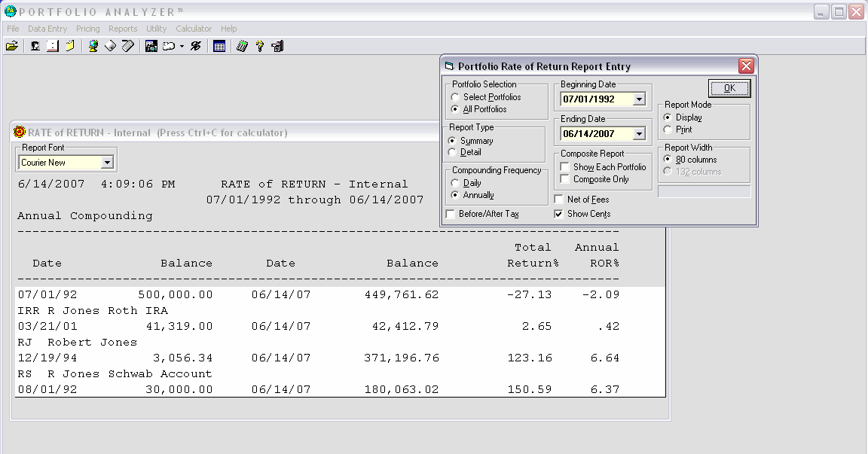This screenshot has height=454, width=868.
Task: Launch the calculator from the toolbar
Action: [x=242, y=47]
